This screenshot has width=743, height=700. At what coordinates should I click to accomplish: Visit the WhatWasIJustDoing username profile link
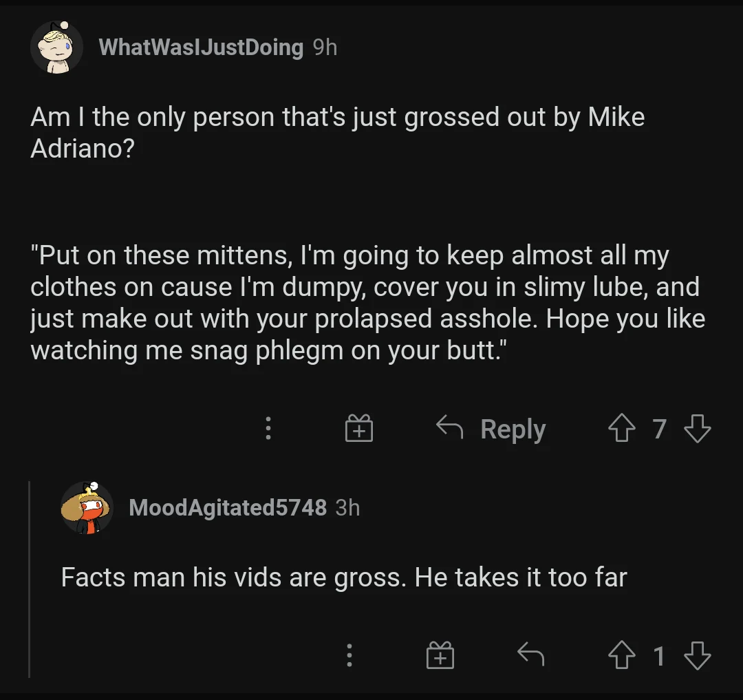201,47
